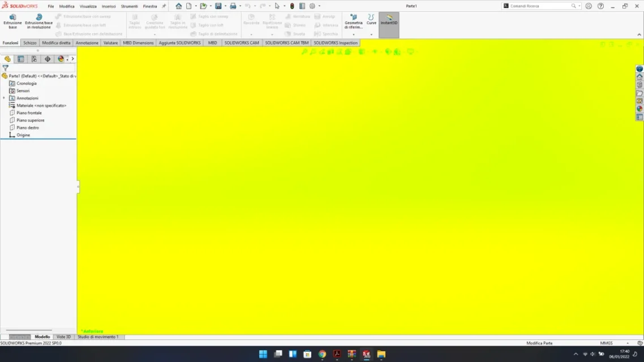The width and height of the screenshot is (644, 362).
Task: Open the PropertyManager panel tab icon
Action: (21, 59)
